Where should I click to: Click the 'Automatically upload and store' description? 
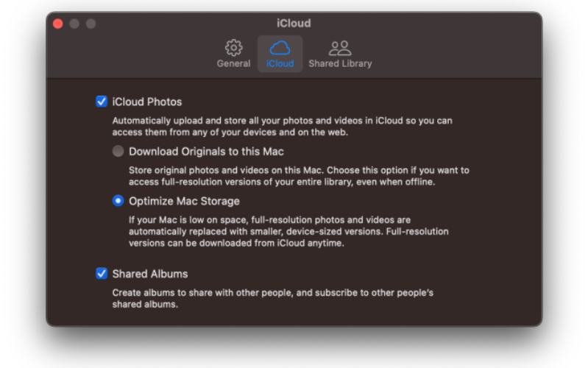pyautogui.click(x=283, y=126)
